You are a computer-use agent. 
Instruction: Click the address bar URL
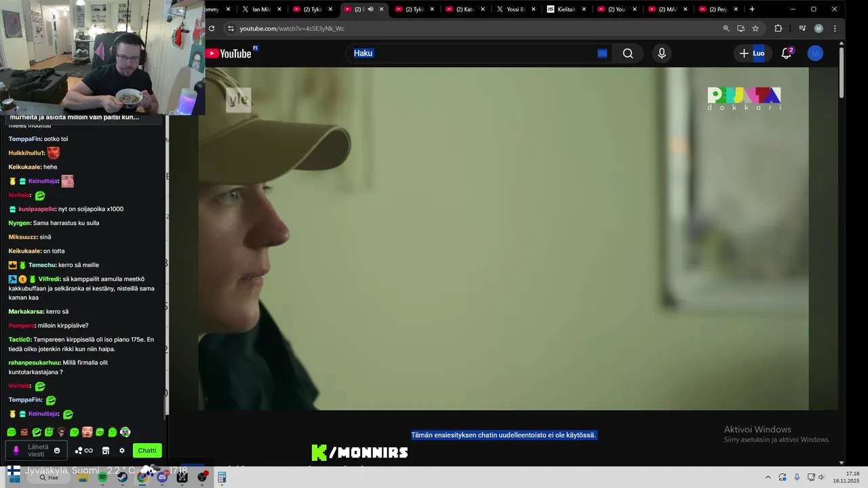pyautogui.click(x=292, y=28)
